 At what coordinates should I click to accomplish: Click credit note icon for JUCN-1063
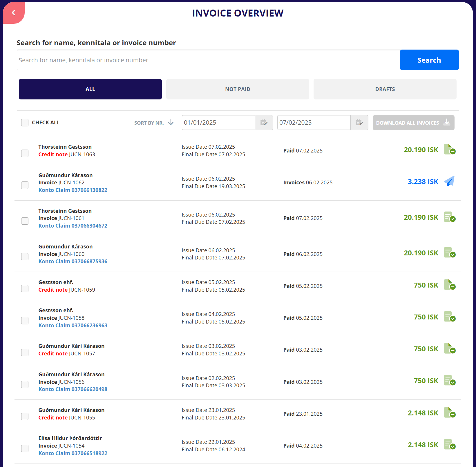click(x=450, y=150)
